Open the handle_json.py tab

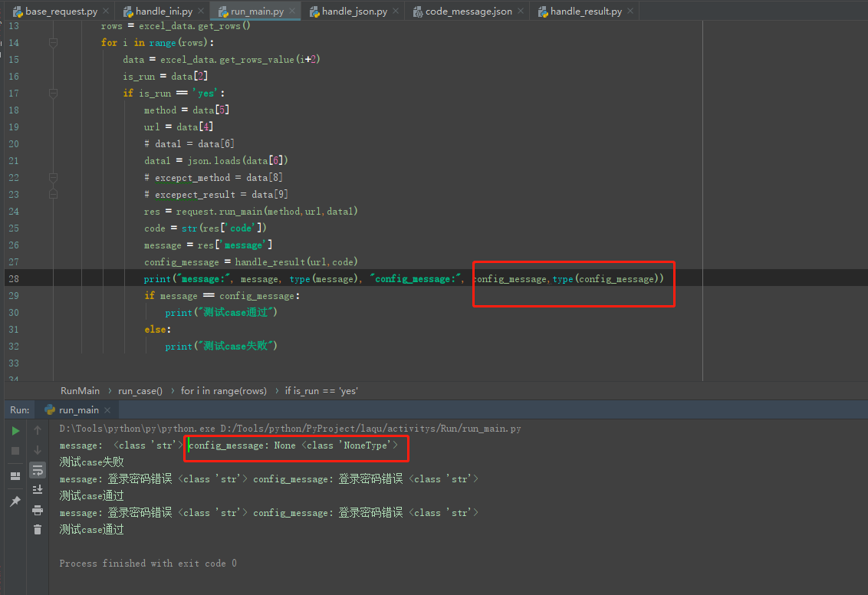tap(354, 11)
